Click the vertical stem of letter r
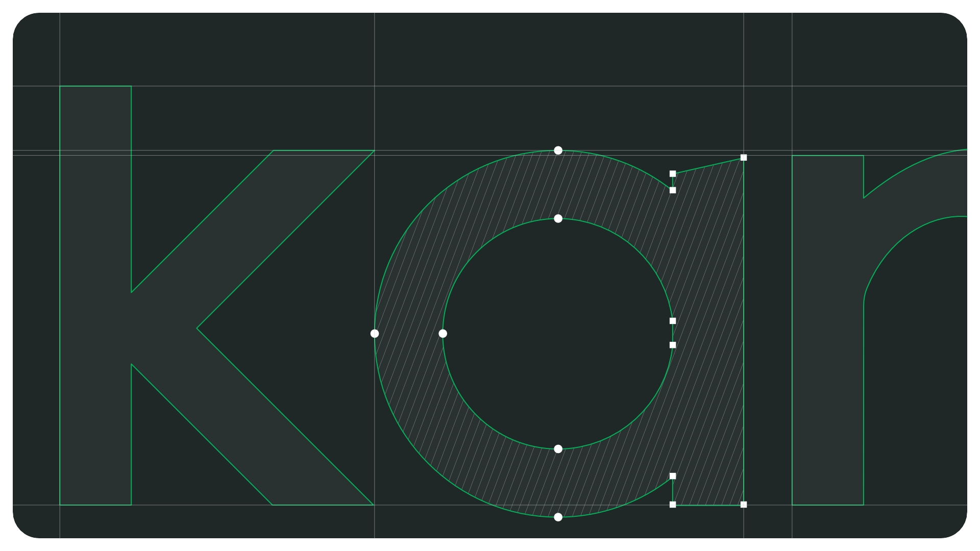 point(827,357)
